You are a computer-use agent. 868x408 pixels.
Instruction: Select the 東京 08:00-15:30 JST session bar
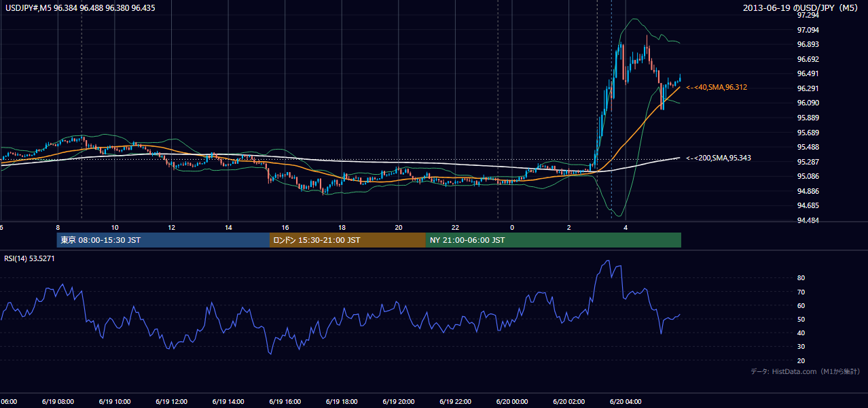(163, 240)
